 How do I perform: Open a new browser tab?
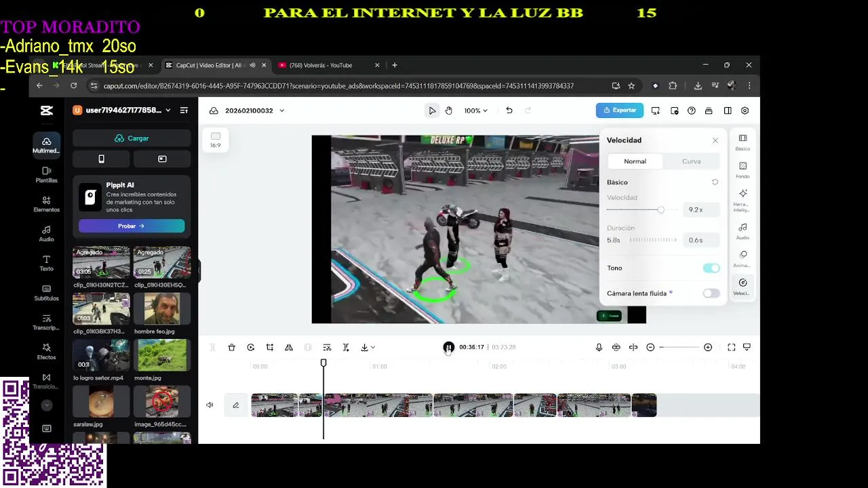(x=395, y=65)
